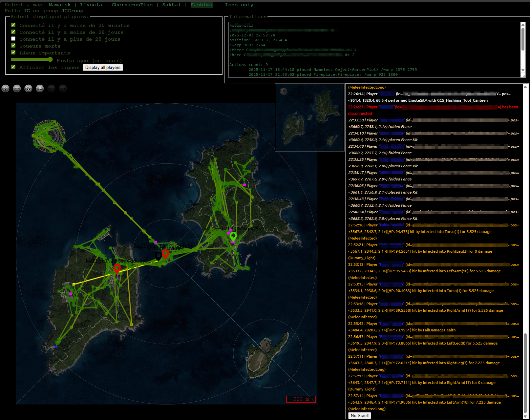Click the overview minimap thumbnail

click(x=309, y=118)
